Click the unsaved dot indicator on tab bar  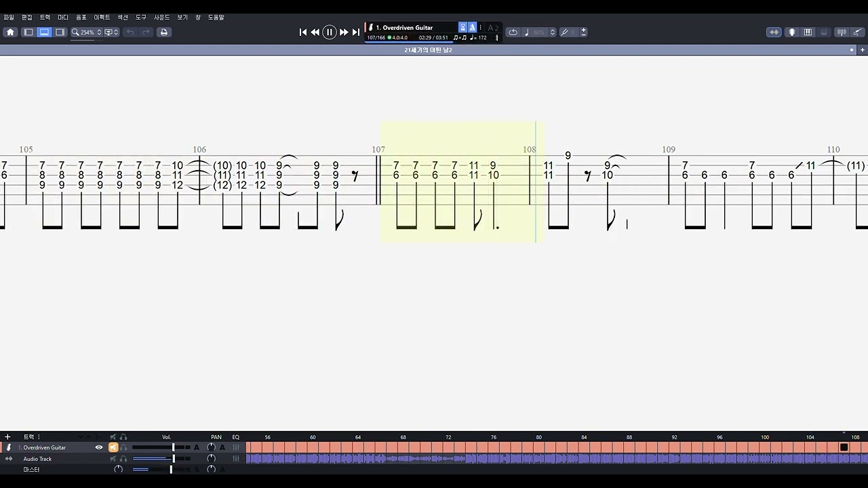852,50
